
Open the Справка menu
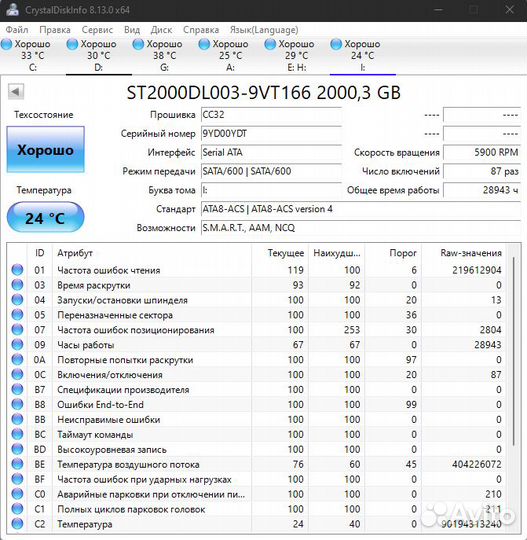point(201,30)
